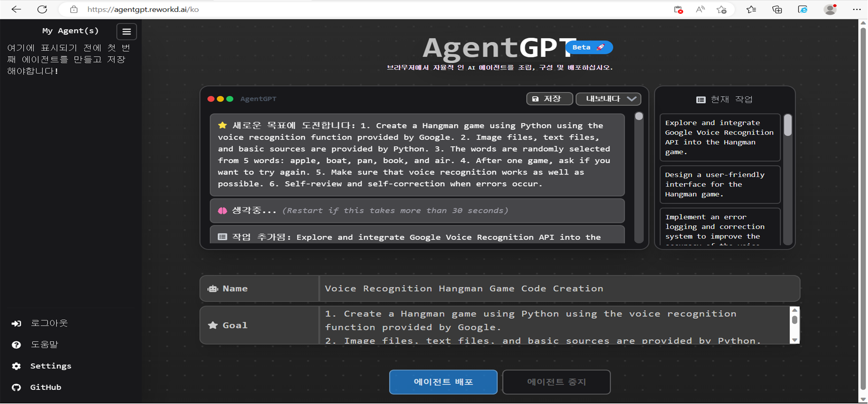The height and width of the screenshot is (404, 868).
Task: Open the Collections icon in browser toolbar
Action: (777, 9)
